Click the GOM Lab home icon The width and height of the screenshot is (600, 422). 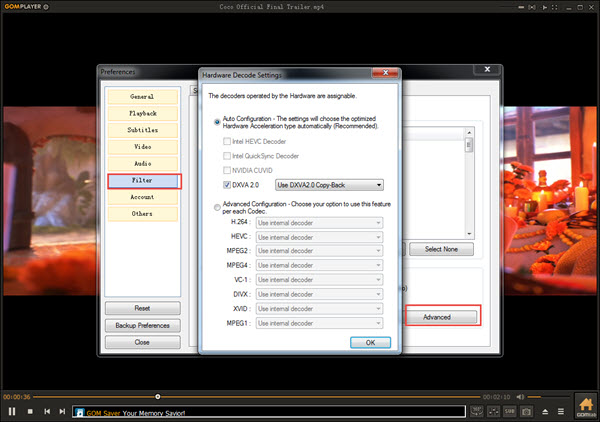[586, 410]
